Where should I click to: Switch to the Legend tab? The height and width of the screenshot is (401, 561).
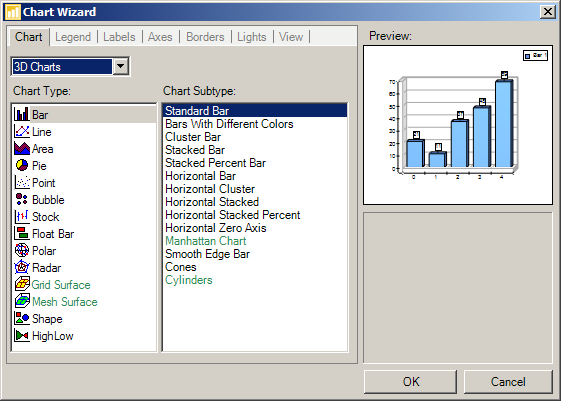pos(73,37)
